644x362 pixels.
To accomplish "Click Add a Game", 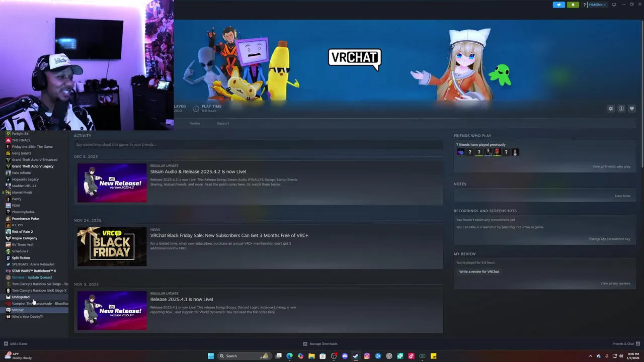I will (x=16, y=344).
